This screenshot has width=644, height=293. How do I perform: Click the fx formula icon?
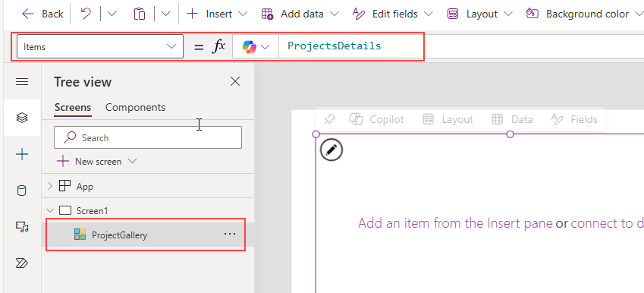(x=218, y=46)
